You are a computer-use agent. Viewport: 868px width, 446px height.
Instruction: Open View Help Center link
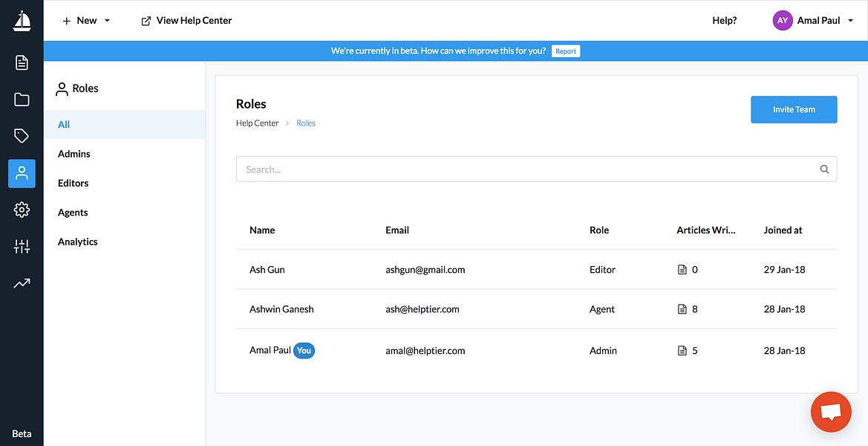186,21
